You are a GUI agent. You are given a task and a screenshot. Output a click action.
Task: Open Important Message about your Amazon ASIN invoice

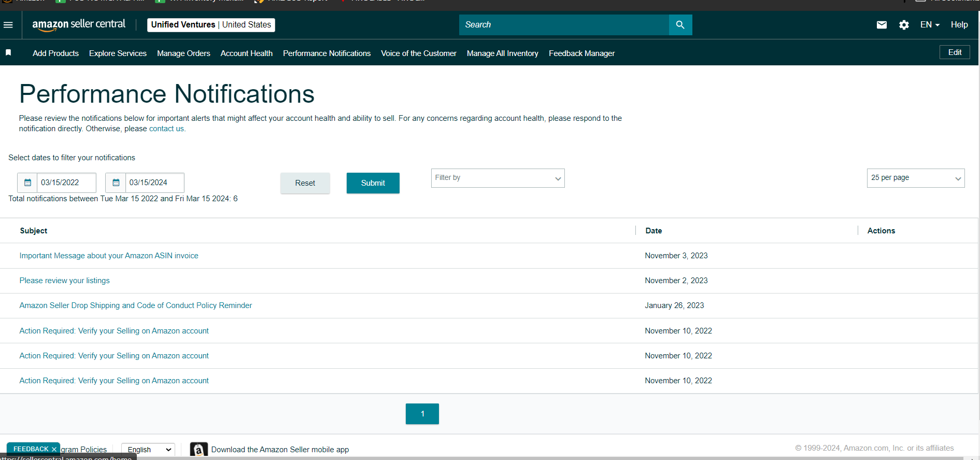tap(109, 256)
